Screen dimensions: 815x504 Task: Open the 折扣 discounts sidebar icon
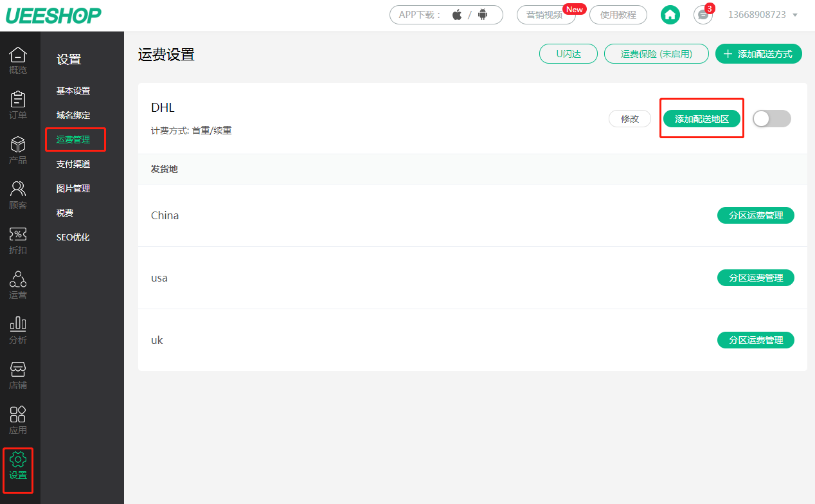(x=18, y=240)
